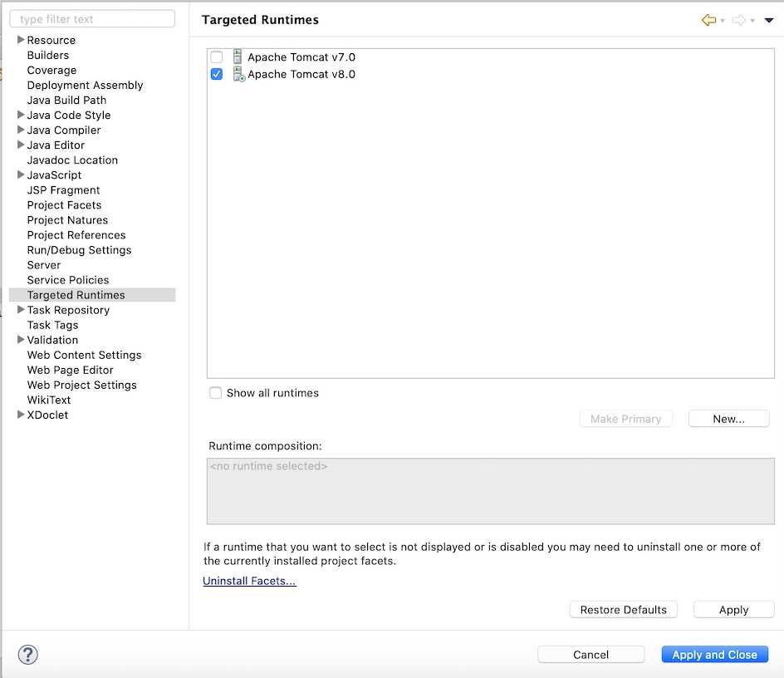Screen dimensions: 784x678
Task: Open the Web Page Editor page
Action: pyautogui.click(x=70, y=371)
